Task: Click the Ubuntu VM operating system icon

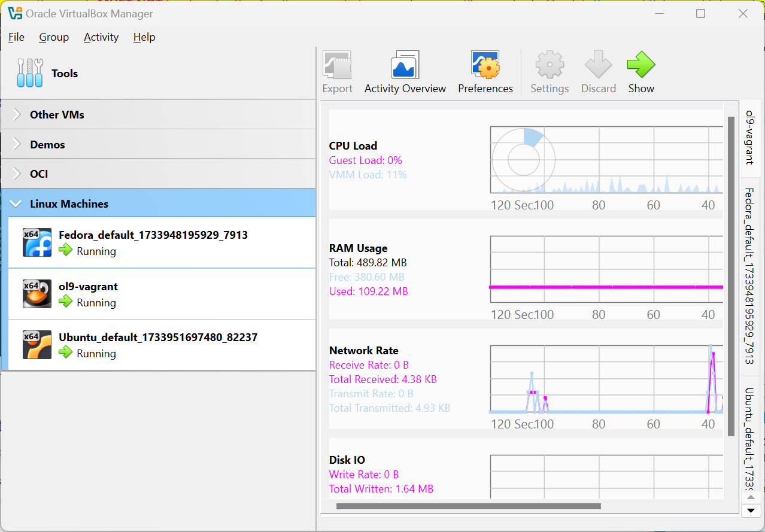Action: (x=37, y=345)
